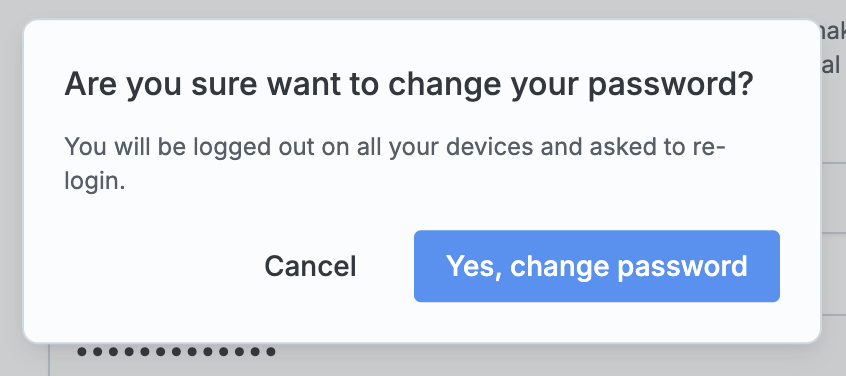Viewport: 846px width, 376px height.
Task: Proceed by clicking Yes, change password
Action: click(597, 266)
